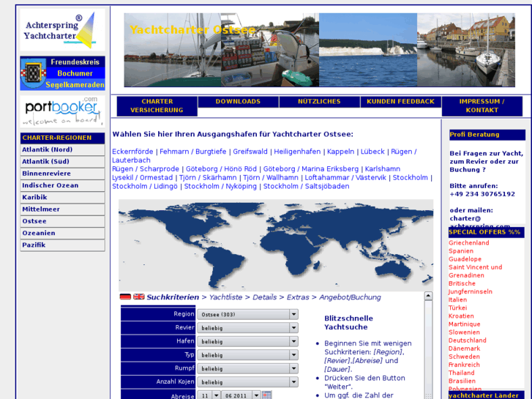Select Atlantik (Nord) charter region
This screenshot has width=532, height=399.
pyautogui.click(x=62, y=150)
